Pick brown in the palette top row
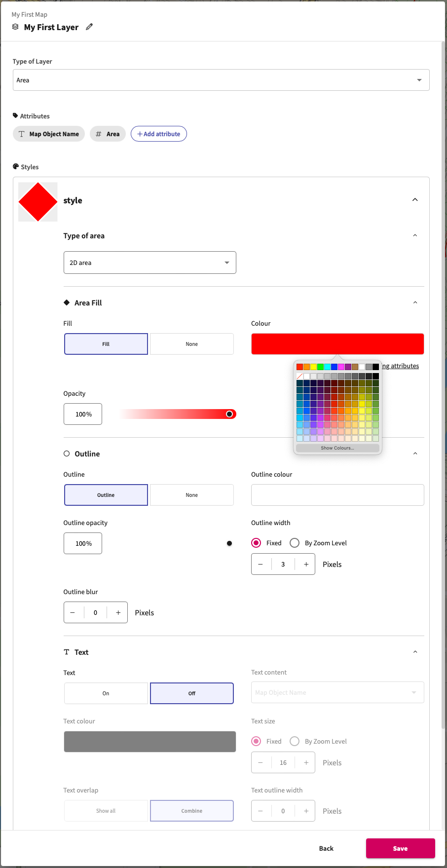This screenshot has height=868, width=447. click(x=355, y=367)
